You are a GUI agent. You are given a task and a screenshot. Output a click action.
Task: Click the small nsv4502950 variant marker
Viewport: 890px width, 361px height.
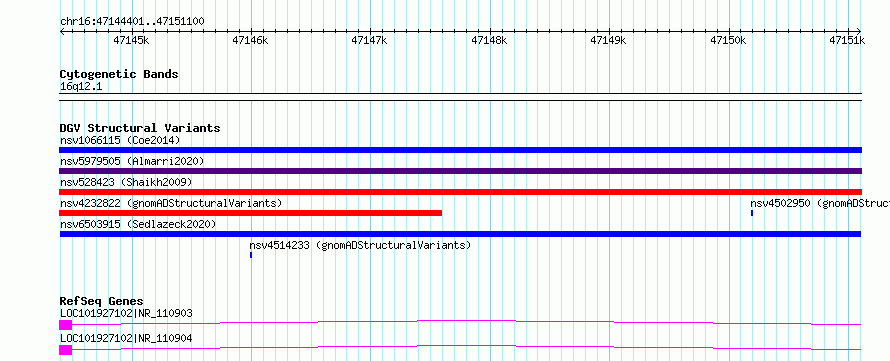tap(752, 213)
